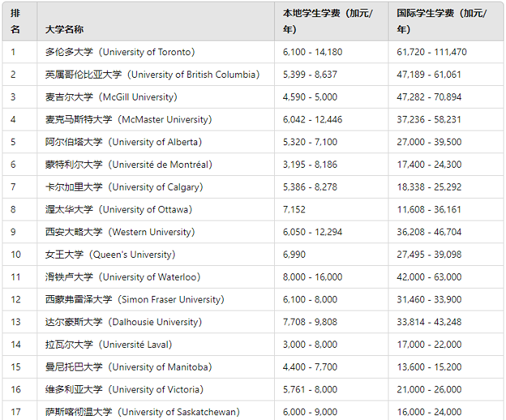
Task: Select the Université de Montréal cell
Action: pos(156,165)
